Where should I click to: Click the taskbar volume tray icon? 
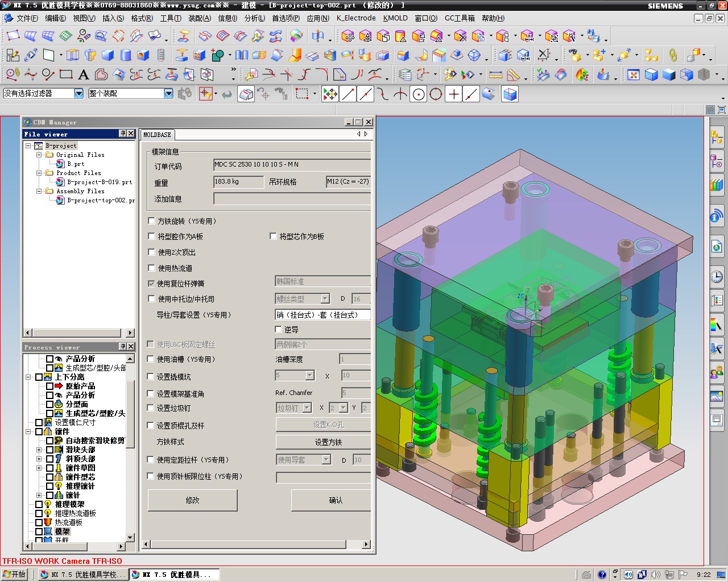coord(656,575)
